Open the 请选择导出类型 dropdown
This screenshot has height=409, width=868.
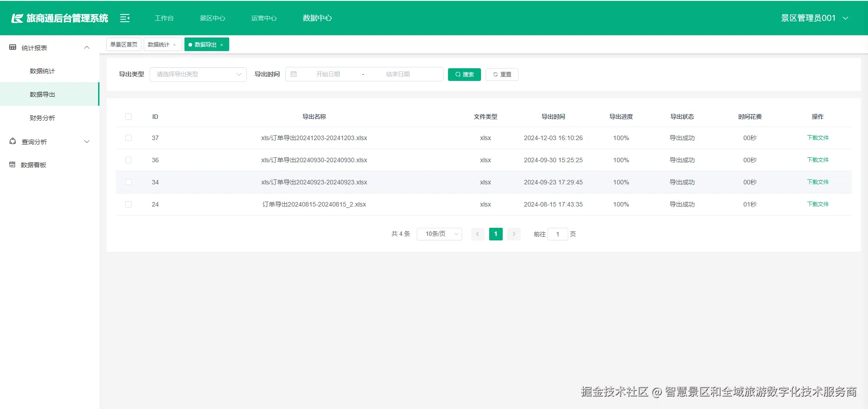tap(198, 74)
